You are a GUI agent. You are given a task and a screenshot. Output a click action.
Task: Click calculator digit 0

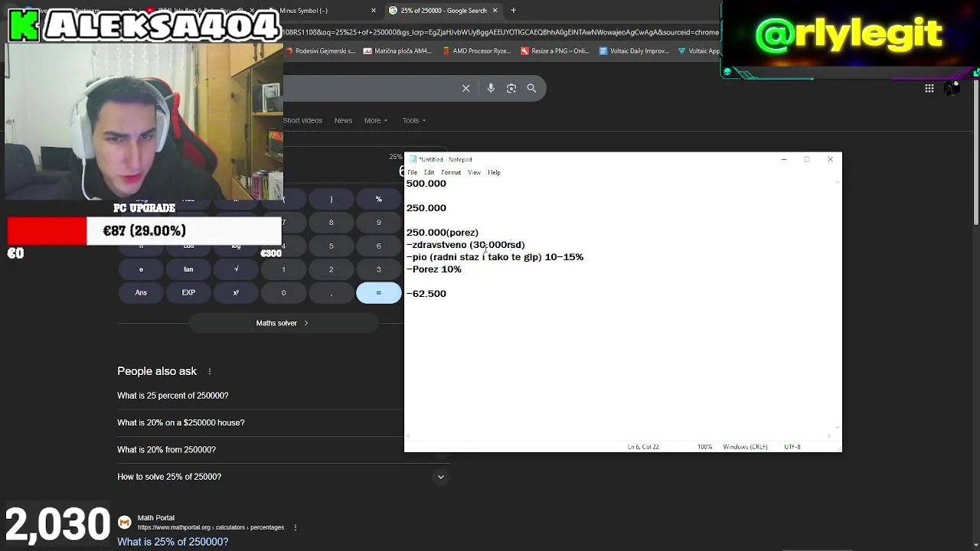click(x=283, y=292)
